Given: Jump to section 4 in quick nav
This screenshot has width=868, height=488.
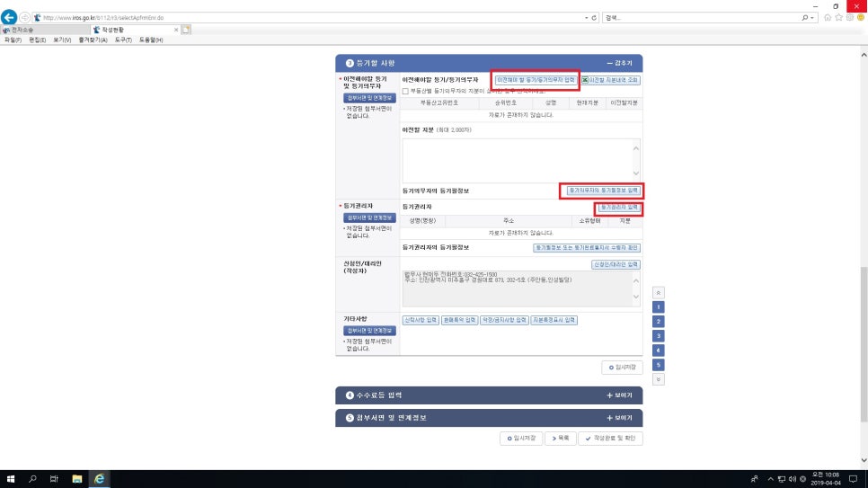Looking at the screenshot, I should [659, 350].
